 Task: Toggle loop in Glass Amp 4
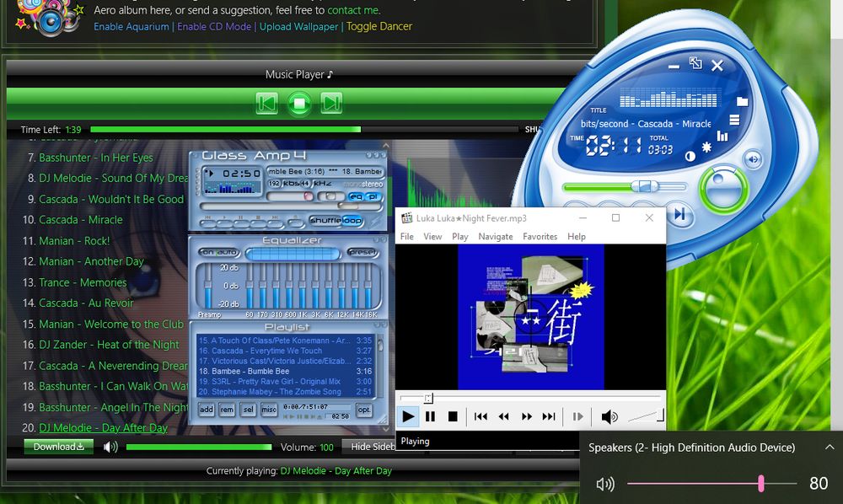(x=352, y=220)
